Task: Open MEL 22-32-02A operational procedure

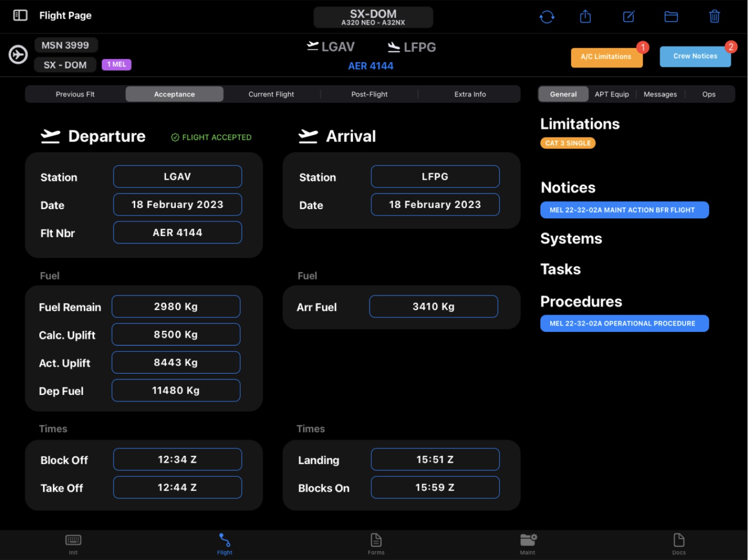Action: (x=625, y=323)
